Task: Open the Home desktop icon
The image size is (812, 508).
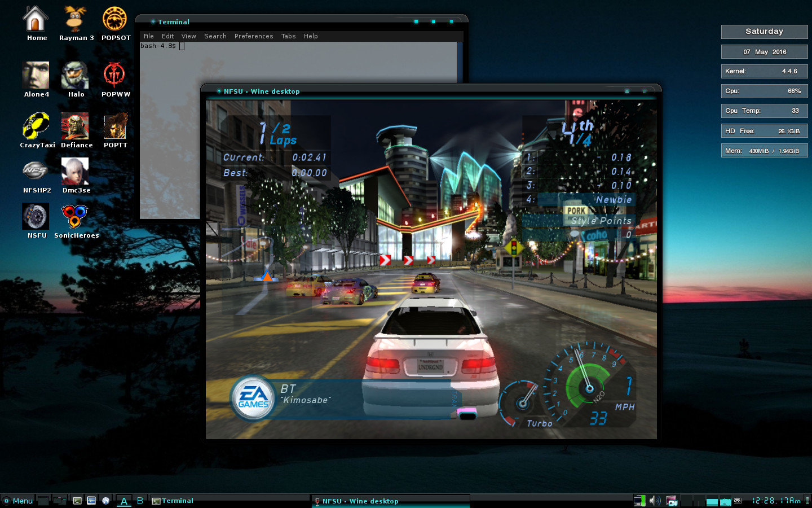Action: point(36,24)
